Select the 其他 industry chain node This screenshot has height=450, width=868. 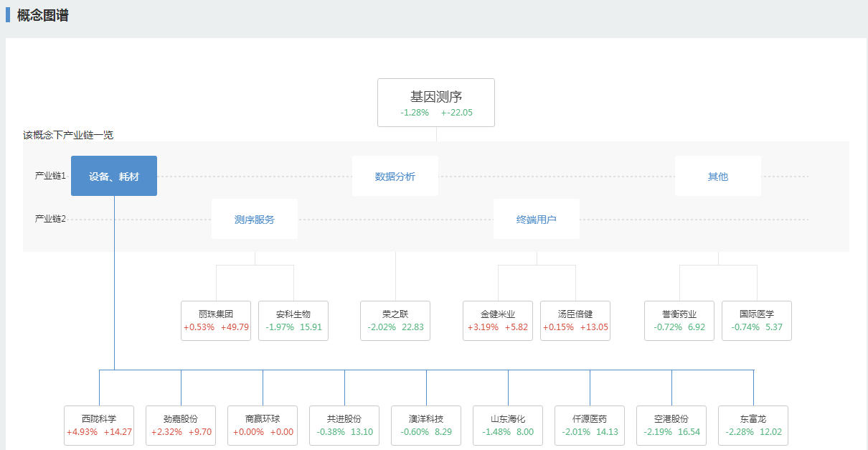[x=718, y=176]
